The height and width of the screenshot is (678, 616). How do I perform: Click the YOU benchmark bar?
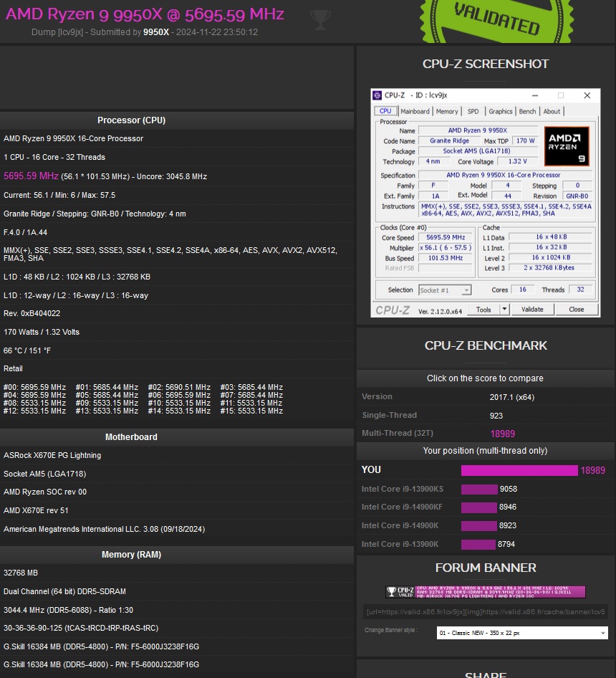point(519,470)
